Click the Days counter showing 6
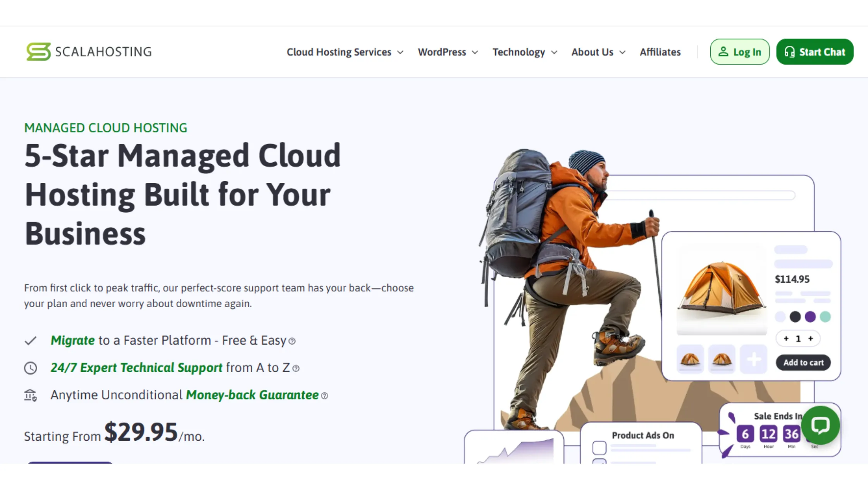This screenshot has width=868, height=488. coord(745,434)
